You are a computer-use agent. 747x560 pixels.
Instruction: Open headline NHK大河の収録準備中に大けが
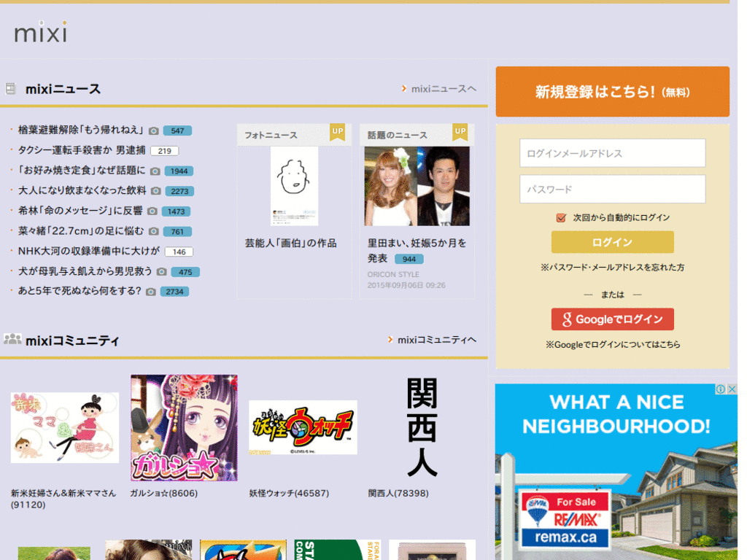tap(89, 251)
